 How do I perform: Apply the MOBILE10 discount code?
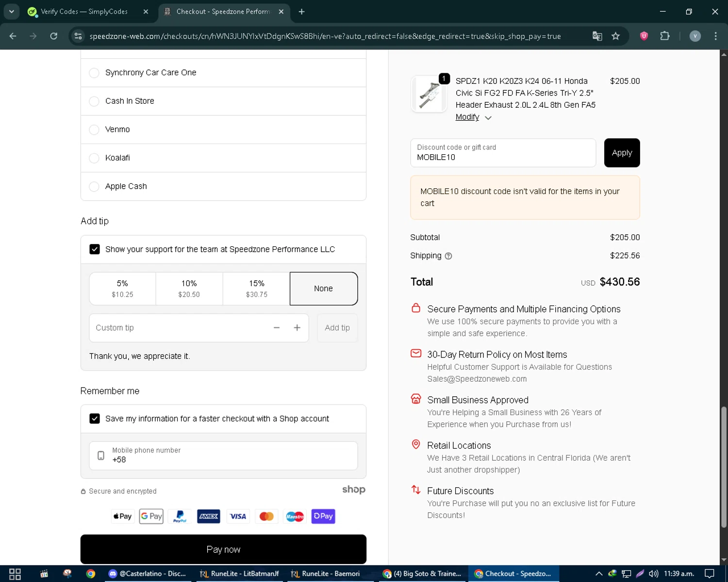[x=622, y=153]
